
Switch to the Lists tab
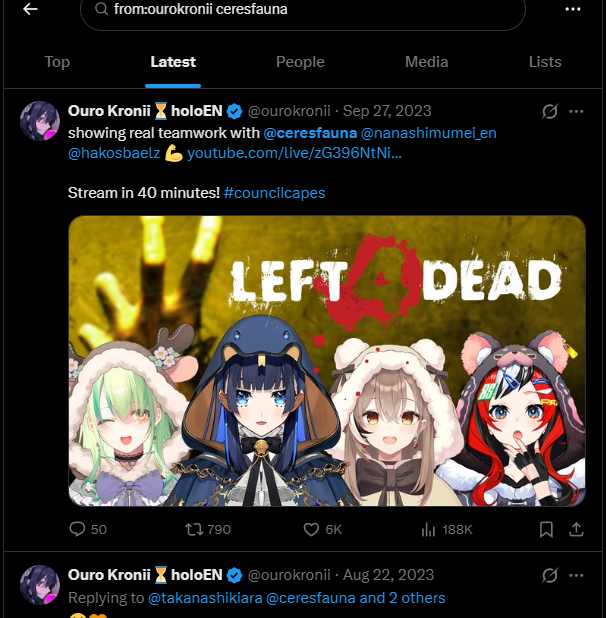(545, 62)
